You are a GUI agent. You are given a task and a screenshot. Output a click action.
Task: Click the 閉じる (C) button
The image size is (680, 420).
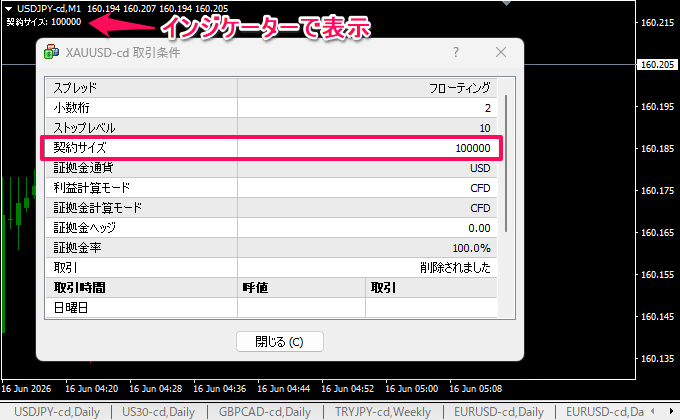click(280, 341)
